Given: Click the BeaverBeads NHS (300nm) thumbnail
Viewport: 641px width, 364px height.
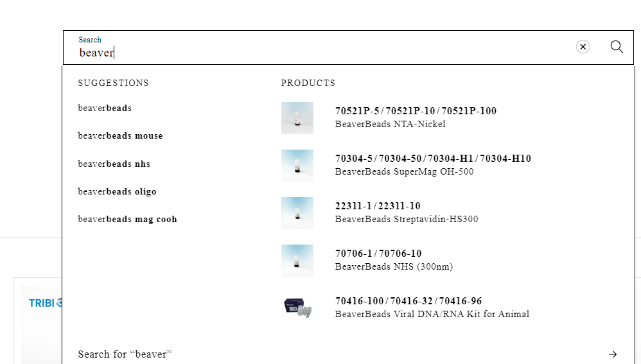Looking at the screenshot, I should click(297, 261).
